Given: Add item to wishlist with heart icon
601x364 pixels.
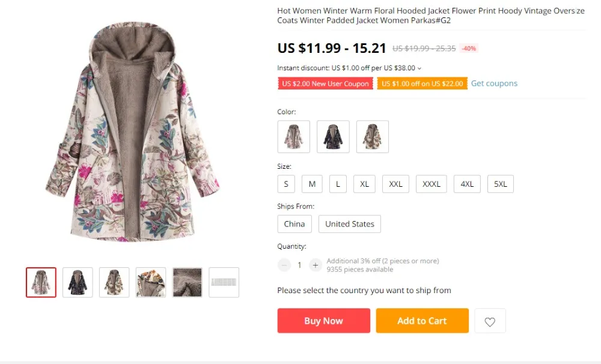Looking at the screenshot, I should coord(490,321).
